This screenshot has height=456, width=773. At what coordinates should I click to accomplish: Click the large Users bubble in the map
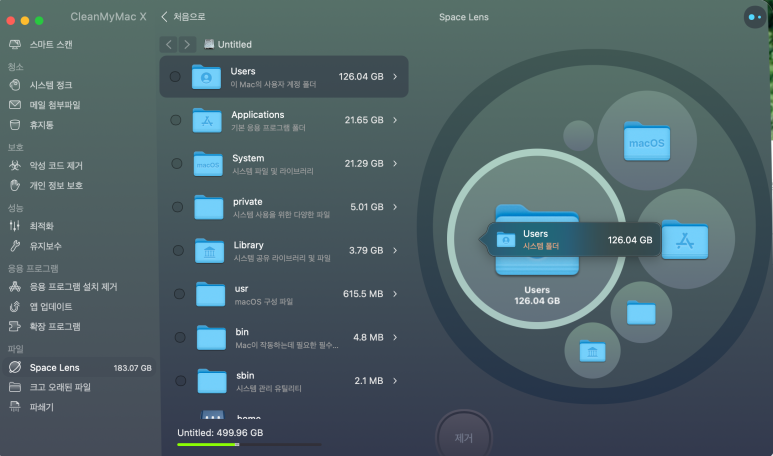(537, 239)
